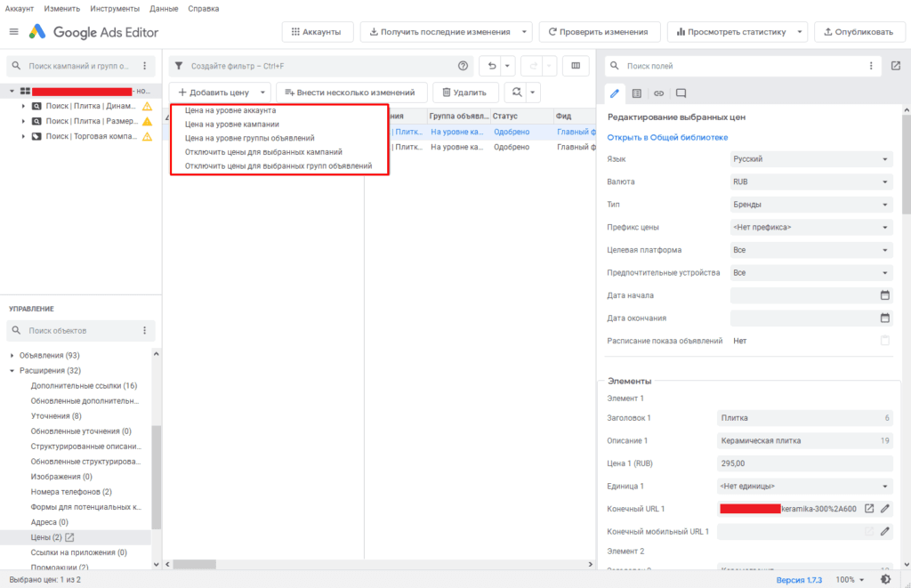Click the Аккаунты button

[x=318, y=32]
